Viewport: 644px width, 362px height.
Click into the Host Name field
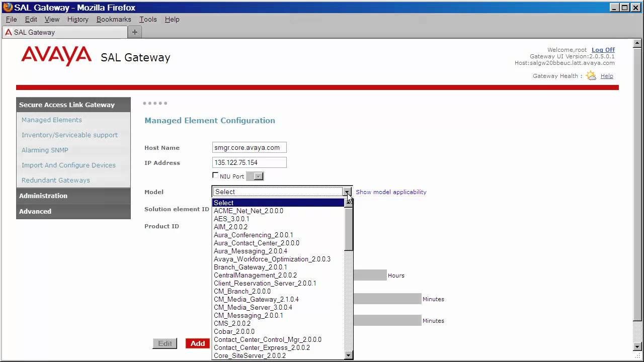coord(250,147)
